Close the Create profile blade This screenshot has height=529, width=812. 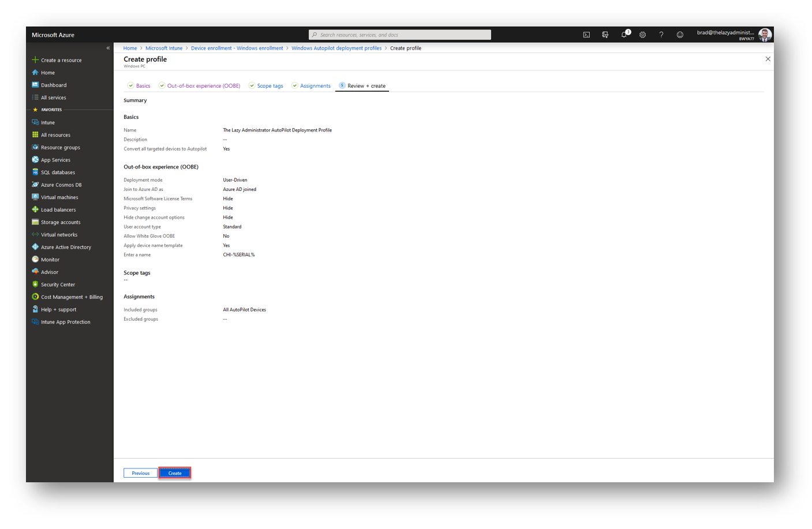768,59
